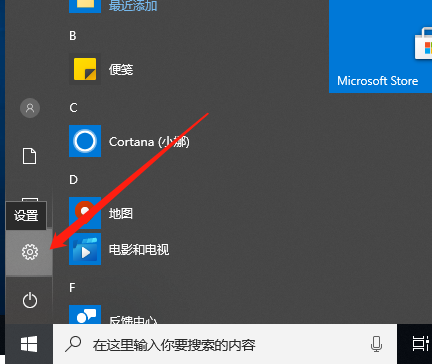
Task: Open the user account avatar icon
Action: pos(30,108)
